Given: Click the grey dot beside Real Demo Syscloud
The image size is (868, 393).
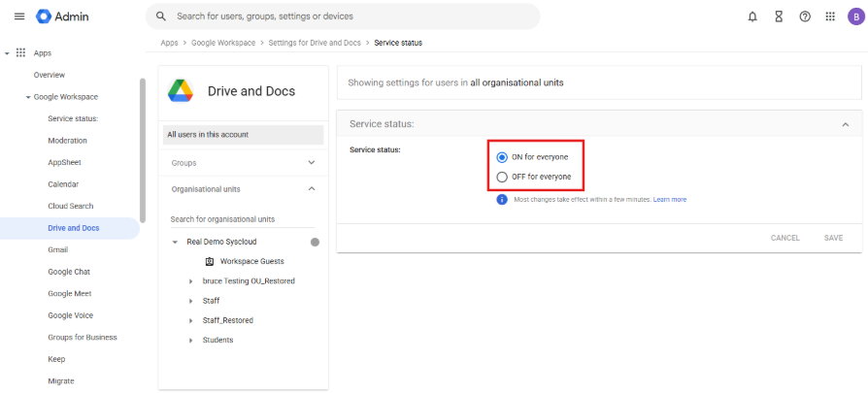Looking at the screenshot, I should click(315, 242).
